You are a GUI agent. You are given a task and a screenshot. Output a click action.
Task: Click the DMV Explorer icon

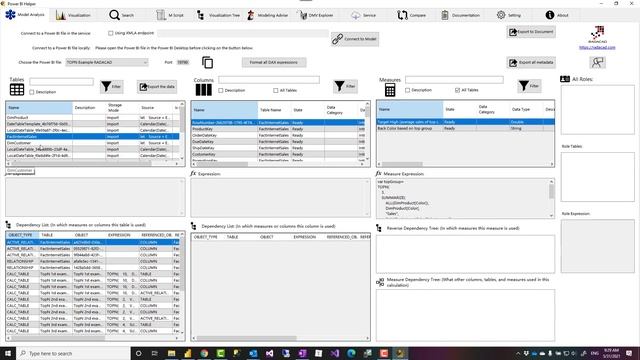coord(303,16)
